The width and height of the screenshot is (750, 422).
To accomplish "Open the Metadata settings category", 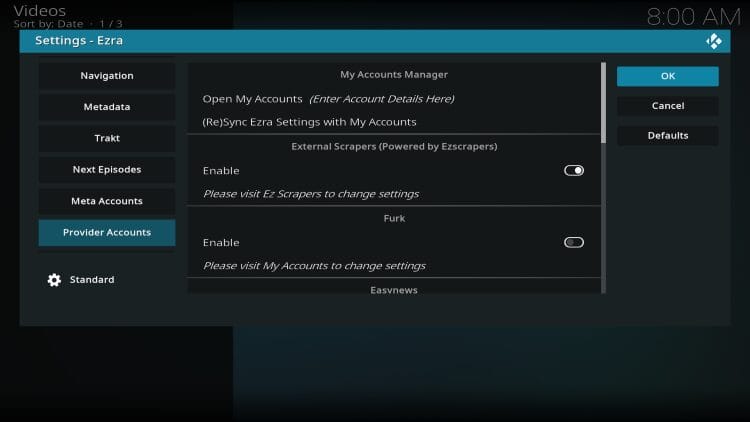I will (107, 107).
